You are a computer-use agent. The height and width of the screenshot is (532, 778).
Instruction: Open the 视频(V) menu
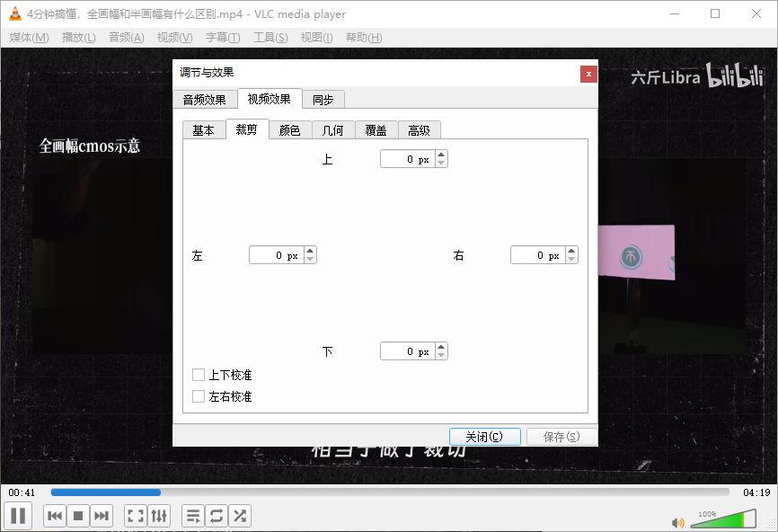174,38
